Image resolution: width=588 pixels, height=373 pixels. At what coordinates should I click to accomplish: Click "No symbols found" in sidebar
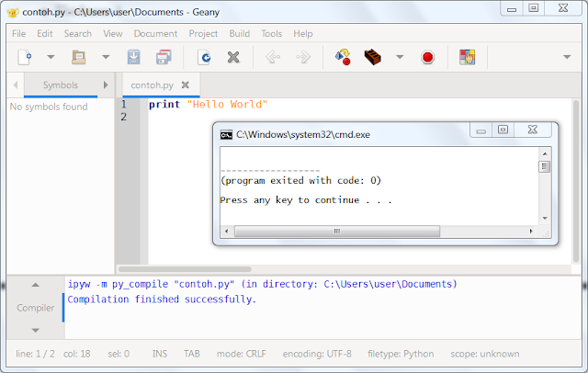point(49,107)
